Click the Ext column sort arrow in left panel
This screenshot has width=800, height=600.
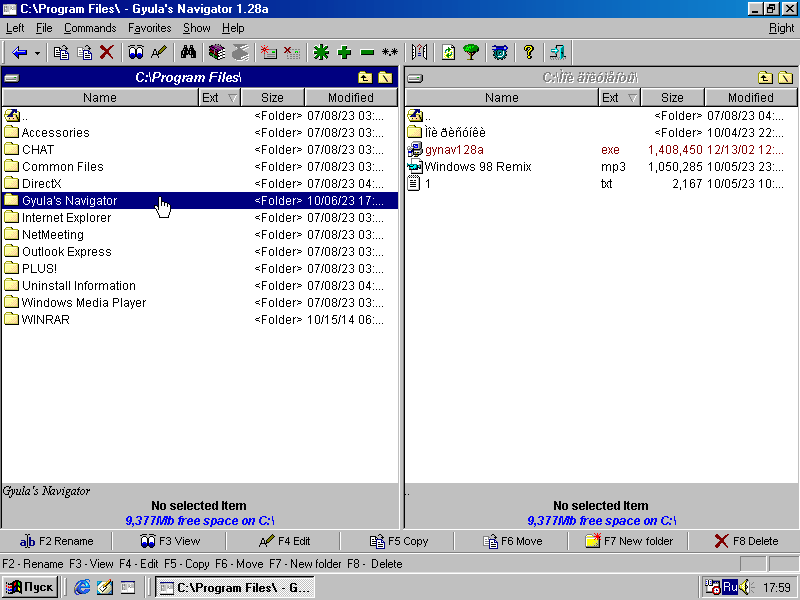[233, 98]
